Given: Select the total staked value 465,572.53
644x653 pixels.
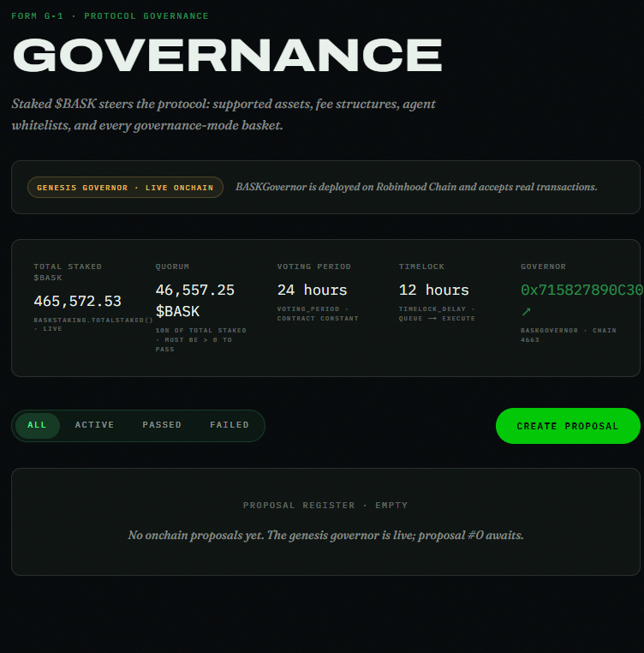Looking at the screenshot, I should pyautogui.click(x=77, y=301).
